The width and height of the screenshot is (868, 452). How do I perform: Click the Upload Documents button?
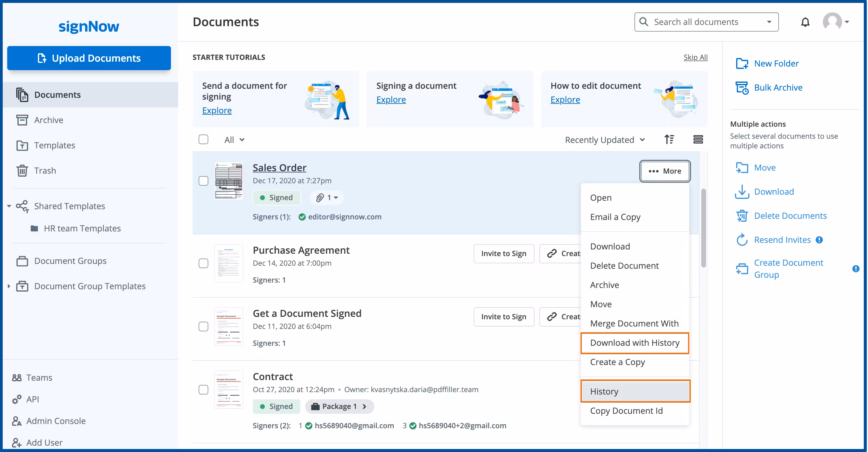[x=89, y=58]
